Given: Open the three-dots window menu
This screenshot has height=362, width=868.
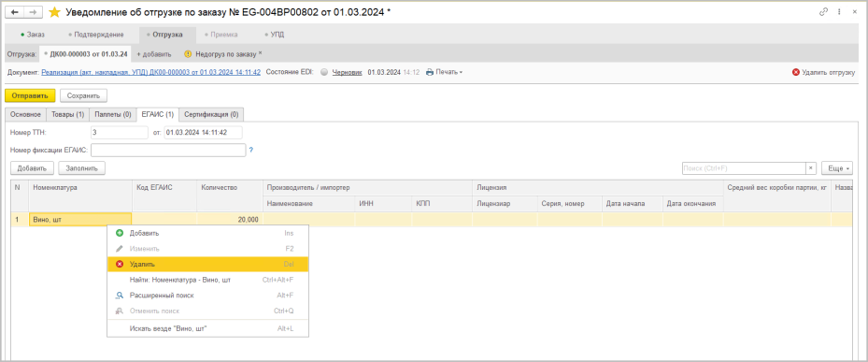Looking at the screenshot, I should click(840, 12).
